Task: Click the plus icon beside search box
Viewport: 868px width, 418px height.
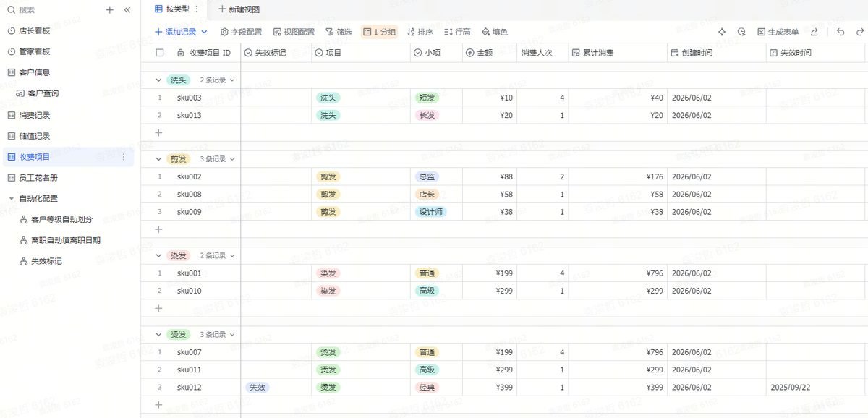Action: [x=110, y=10]
